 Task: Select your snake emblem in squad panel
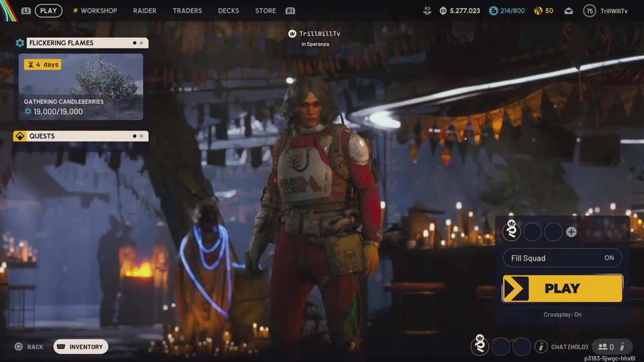pos(512,231)
